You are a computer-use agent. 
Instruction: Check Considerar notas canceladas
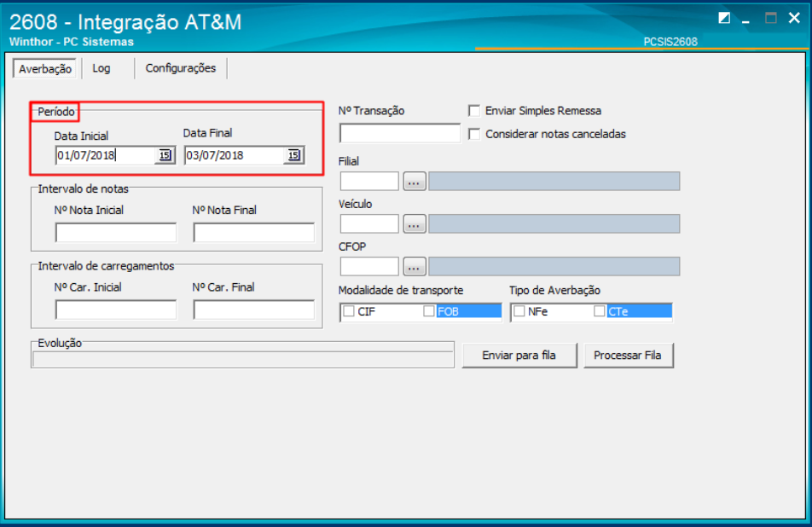pyautogui.click(x=474, y=134)
